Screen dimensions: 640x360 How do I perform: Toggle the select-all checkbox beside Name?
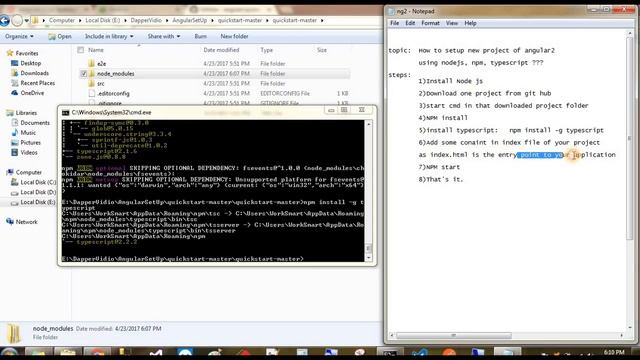pos(80,50)
